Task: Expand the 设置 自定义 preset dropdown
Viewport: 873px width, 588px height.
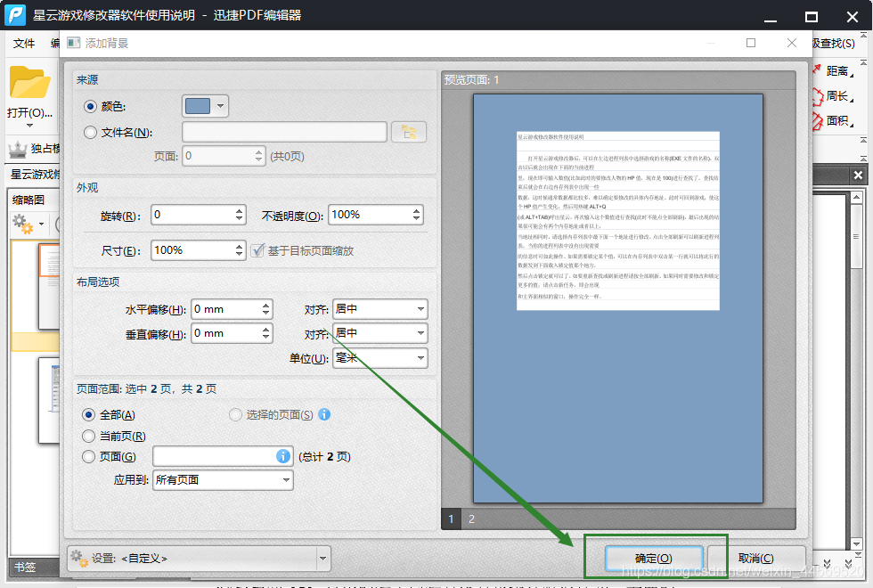Action: (322, 558)
